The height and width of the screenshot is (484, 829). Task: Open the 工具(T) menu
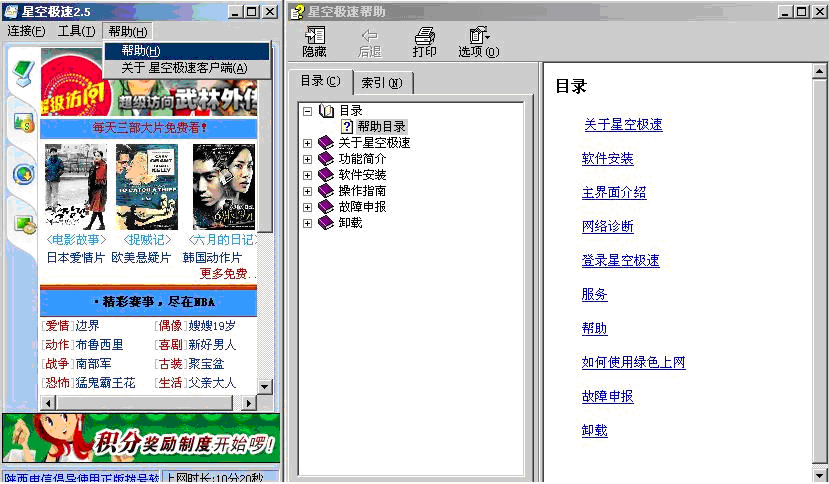pos(76,31)
